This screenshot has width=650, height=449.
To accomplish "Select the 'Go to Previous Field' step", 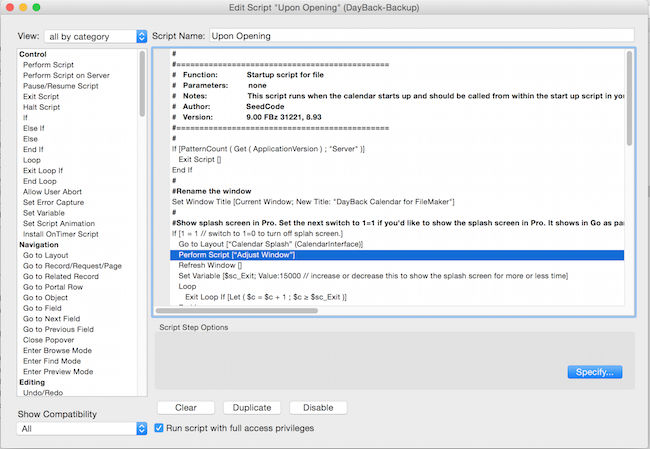I will click(x=58, y=329).
